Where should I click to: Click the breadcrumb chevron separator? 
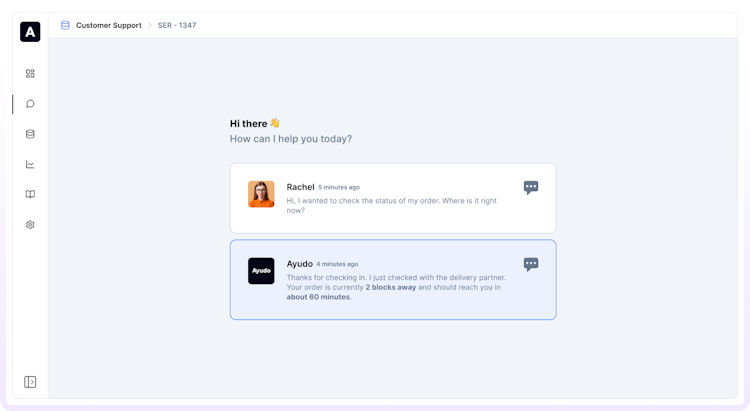coord(150,25)
